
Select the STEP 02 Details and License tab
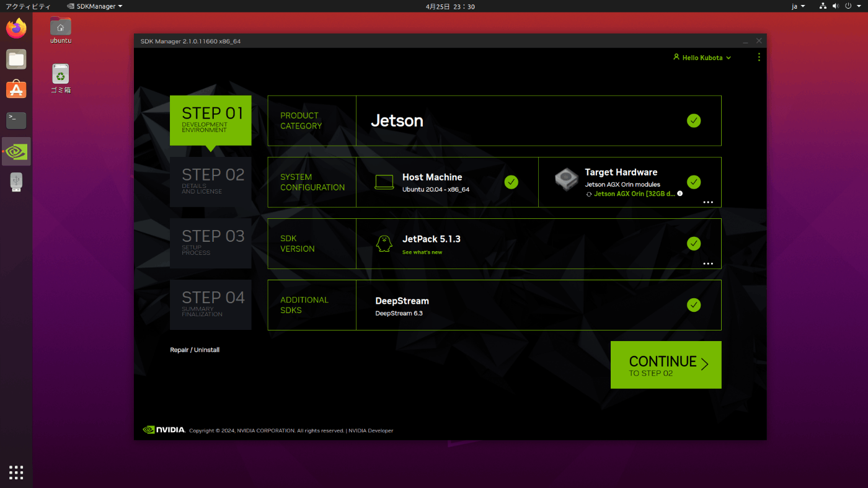(x=211, y=182)
